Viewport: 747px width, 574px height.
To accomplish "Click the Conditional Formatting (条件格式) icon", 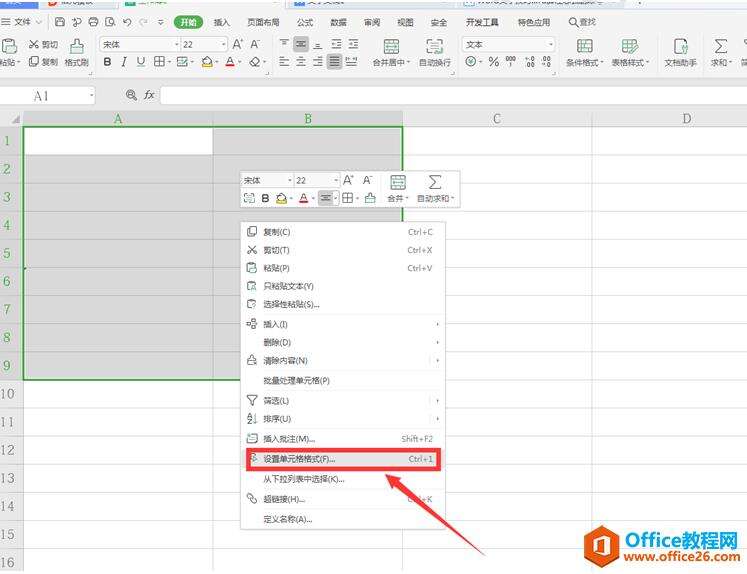I will (x=585, y=46).
